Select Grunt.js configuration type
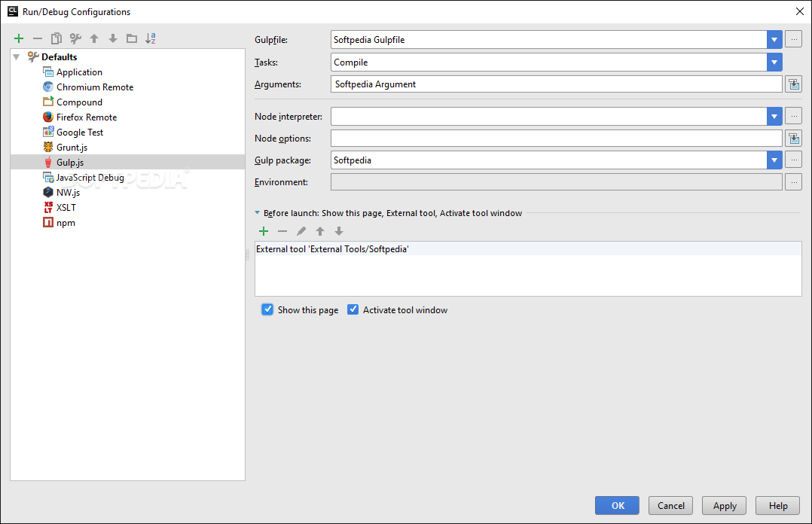Screen dimensions: 812x524 72,147
